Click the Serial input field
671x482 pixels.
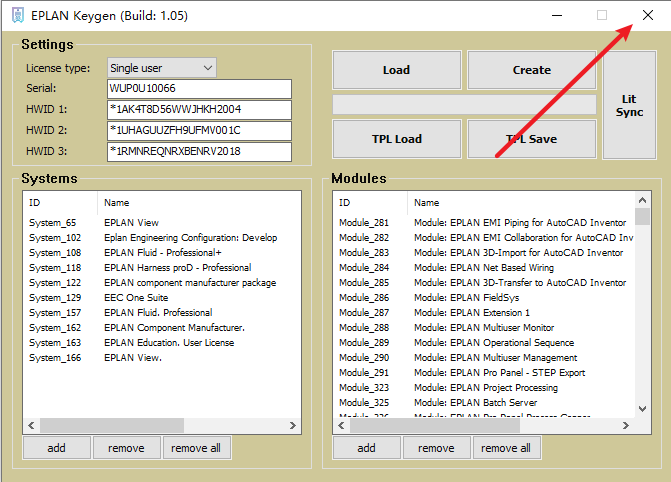click(197, 89)
